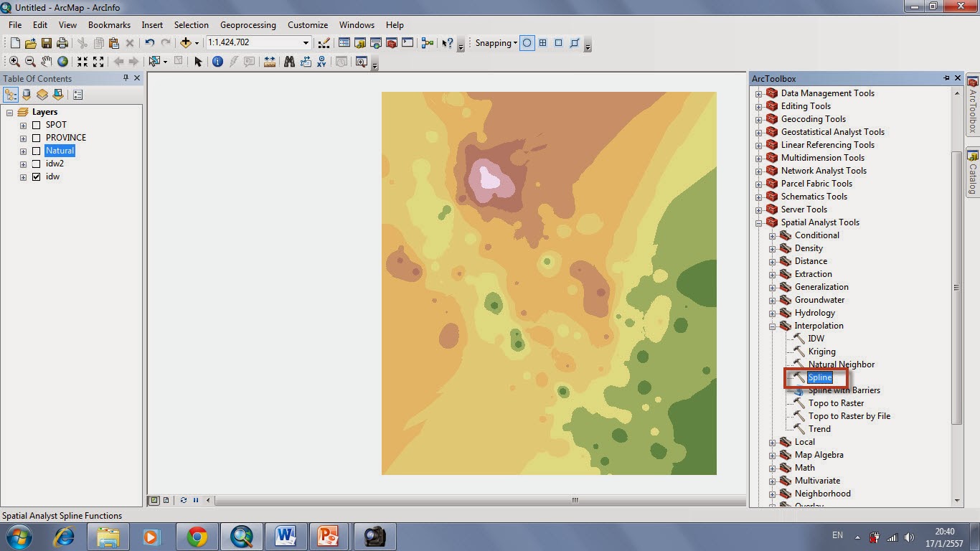
Task: Open the File menu
Action: coord(15,25)
